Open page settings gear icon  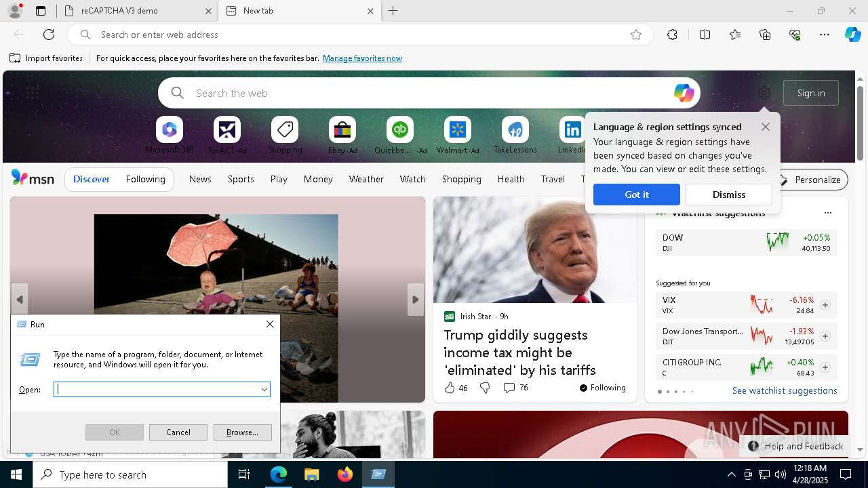click(x=764, y=93)
